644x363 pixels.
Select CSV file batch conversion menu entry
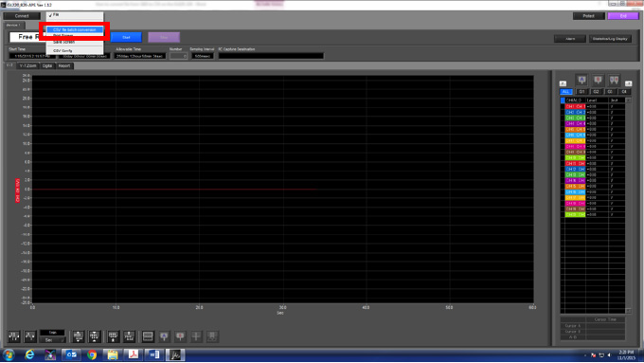pos(75,29)
